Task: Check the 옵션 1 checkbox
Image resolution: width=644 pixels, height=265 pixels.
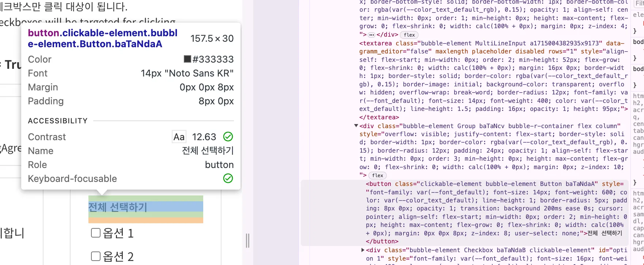Action: (x=96, y=233)
